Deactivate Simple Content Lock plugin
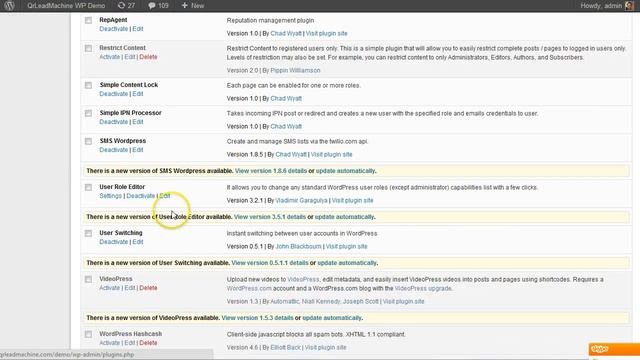Image resolution: width=640 pixels, height=360 pixels. point(113,94)
